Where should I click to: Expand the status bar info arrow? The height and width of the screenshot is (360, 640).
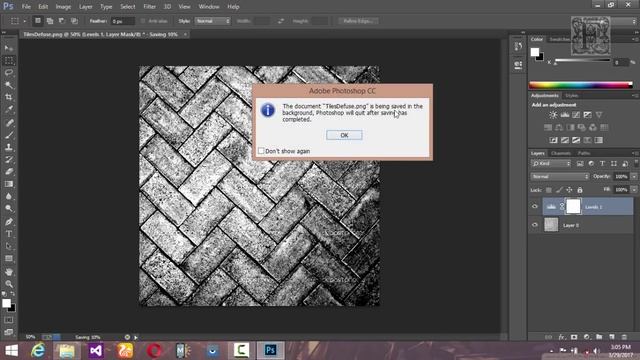[136, 337]
